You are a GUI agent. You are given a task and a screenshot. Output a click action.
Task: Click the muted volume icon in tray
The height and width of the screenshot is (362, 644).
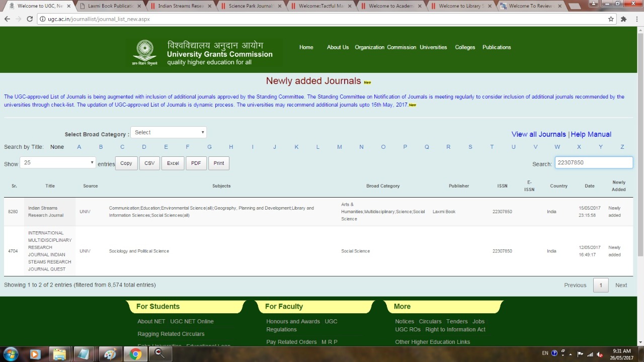(x=600, y=353)
